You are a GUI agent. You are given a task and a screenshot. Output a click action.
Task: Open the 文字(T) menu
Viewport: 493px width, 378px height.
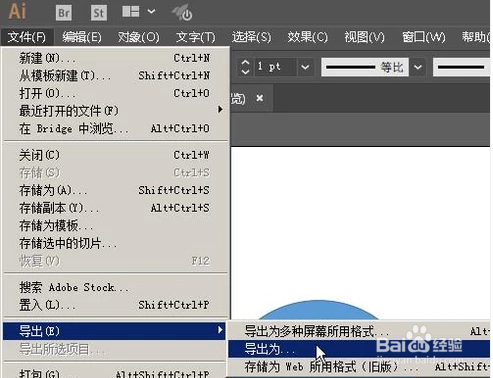tap(196, 37)
